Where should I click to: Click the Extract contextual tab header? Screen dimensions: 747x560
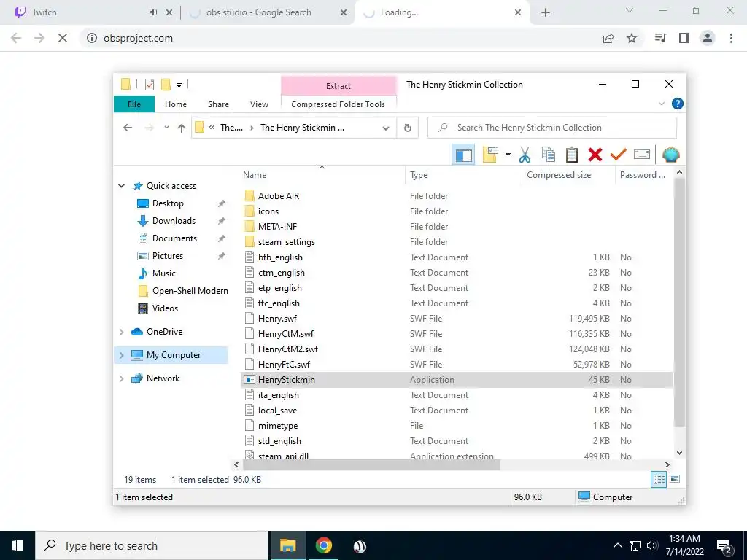pos(338,86)
